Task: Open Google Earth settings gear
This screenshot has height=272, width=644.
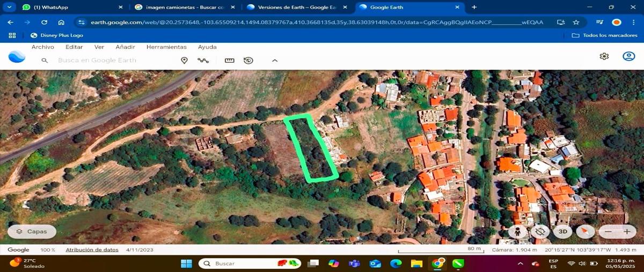Action: pos(604,56)
